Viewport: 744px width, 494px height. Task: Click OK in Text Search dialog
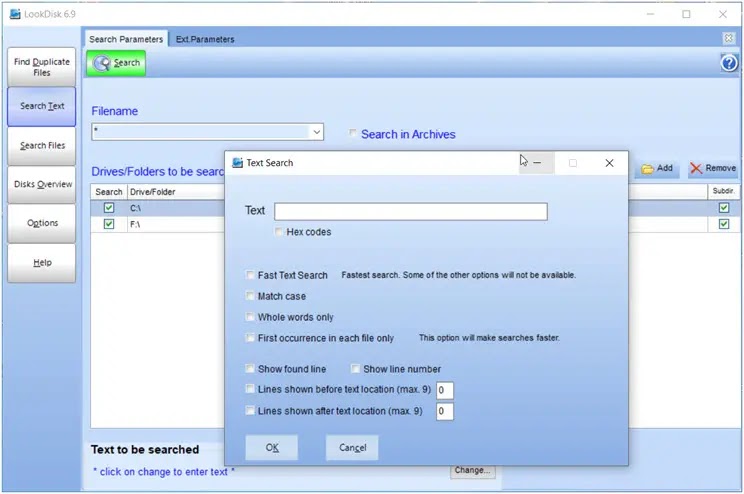[272, 447]
